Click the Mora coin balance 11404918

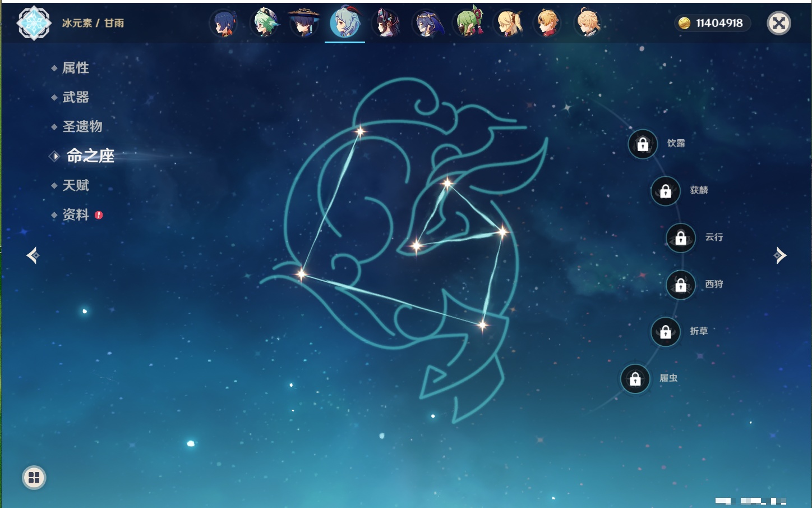click(x=712, y=23)
